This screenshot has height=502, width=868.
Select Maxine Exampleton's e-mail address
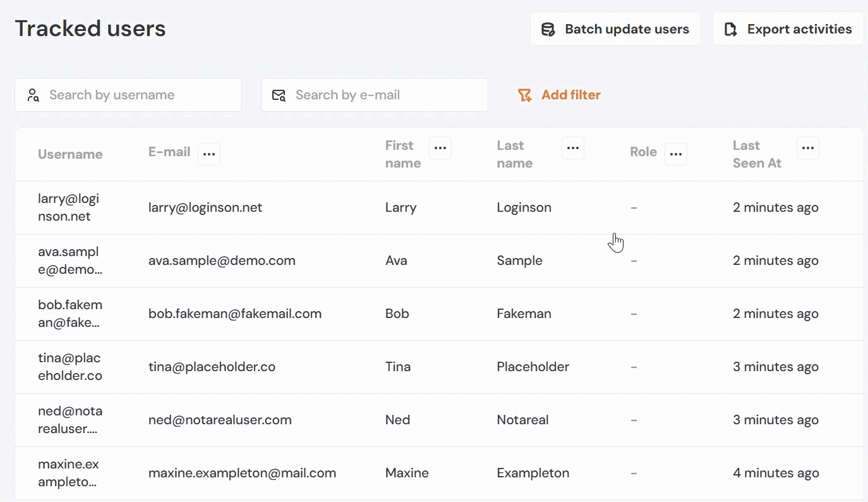click(242, 473)
